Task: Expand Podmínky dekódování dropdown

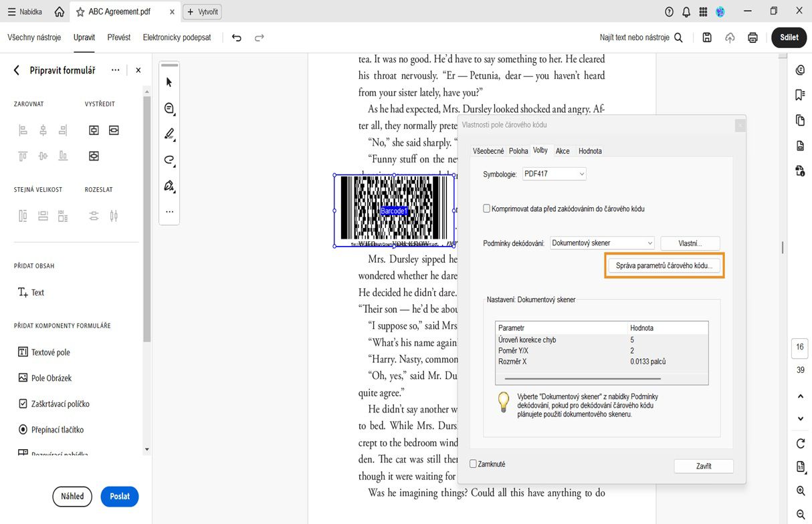Action: click(x=602, y=243)
